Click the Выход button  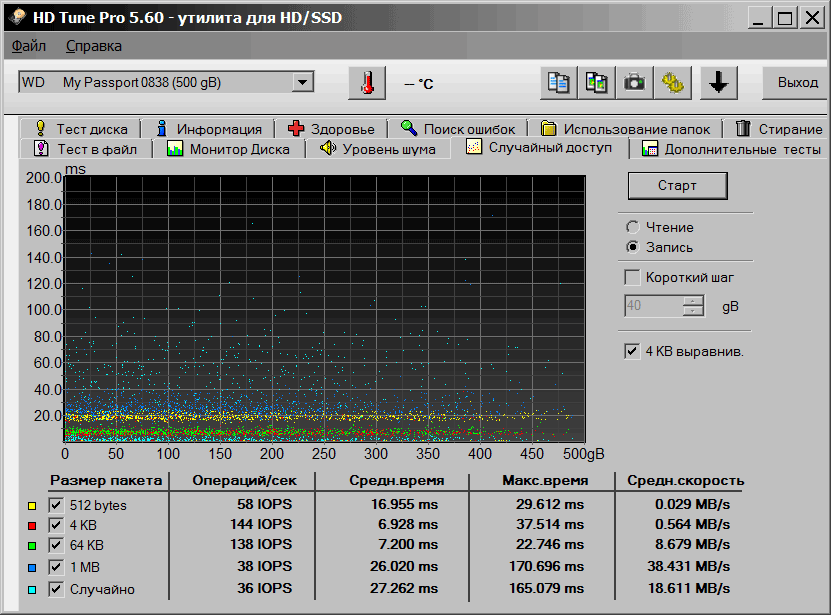[797, 83]
